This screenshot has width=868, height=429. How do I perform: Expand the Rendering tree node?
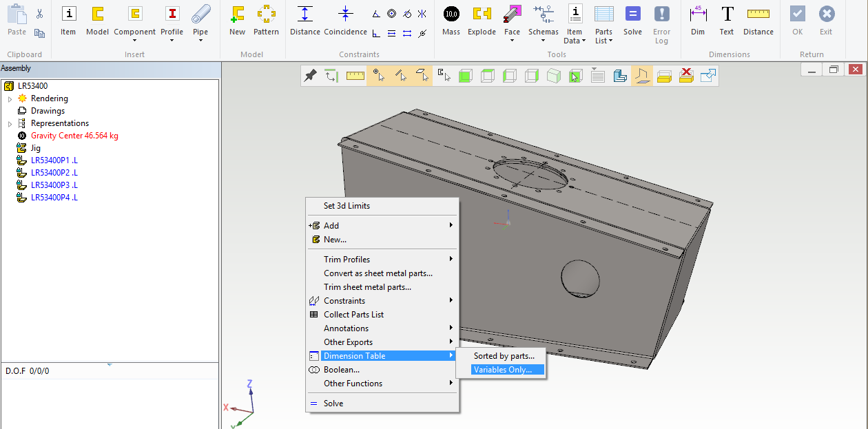pyautogui.click(x=10, y=98)
